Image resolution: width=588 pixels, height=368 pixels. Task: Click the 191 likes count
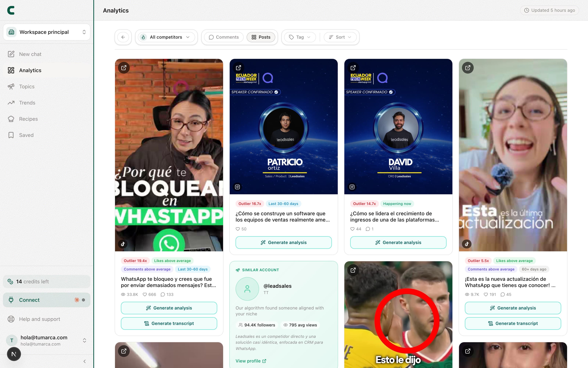click(490, 295)
